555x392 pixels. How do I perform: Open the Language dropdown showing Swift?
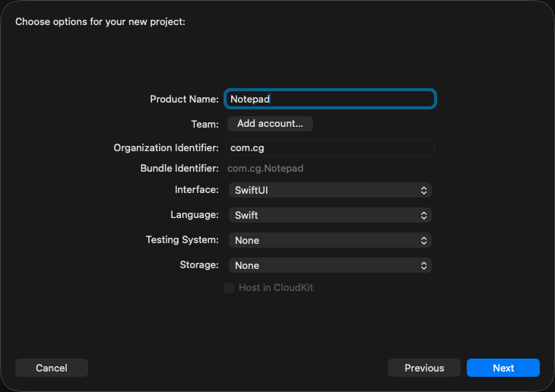(x=330, y=215)
